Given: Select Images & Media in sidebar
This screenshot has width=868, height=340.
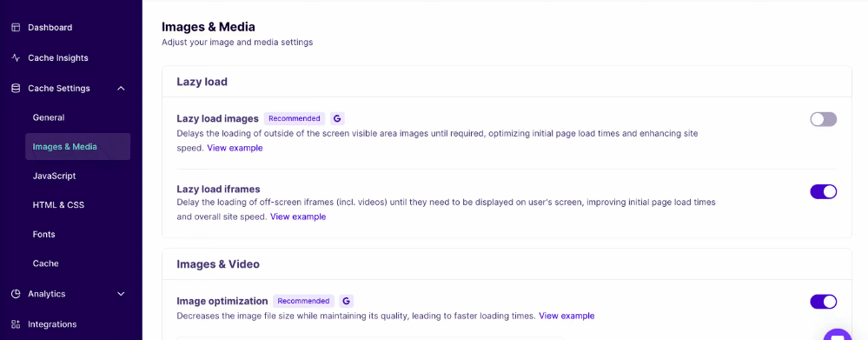Looking at the screenshot, I should (x=77, y=147).
